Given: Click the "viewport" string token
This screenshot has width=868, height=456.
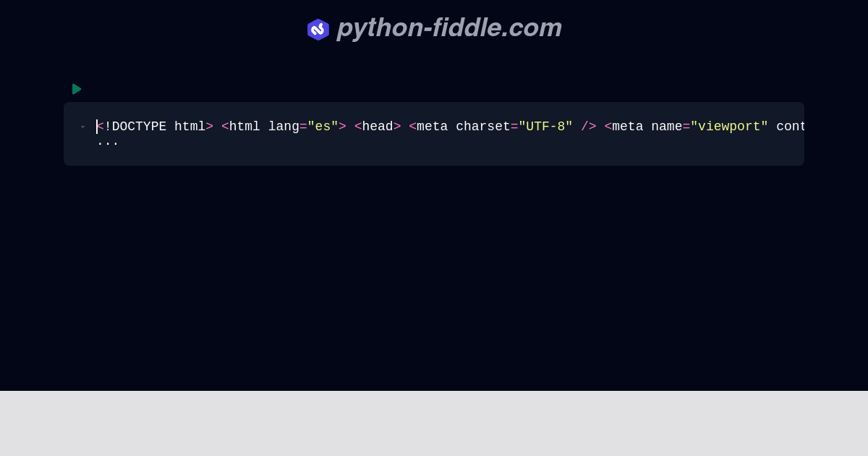Looking at the screenshot, I should click(729, 127).
